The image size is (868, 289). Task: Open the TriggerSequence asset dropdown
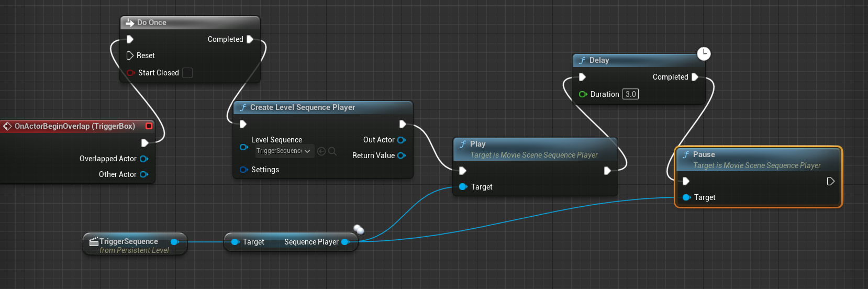point(285,151)
